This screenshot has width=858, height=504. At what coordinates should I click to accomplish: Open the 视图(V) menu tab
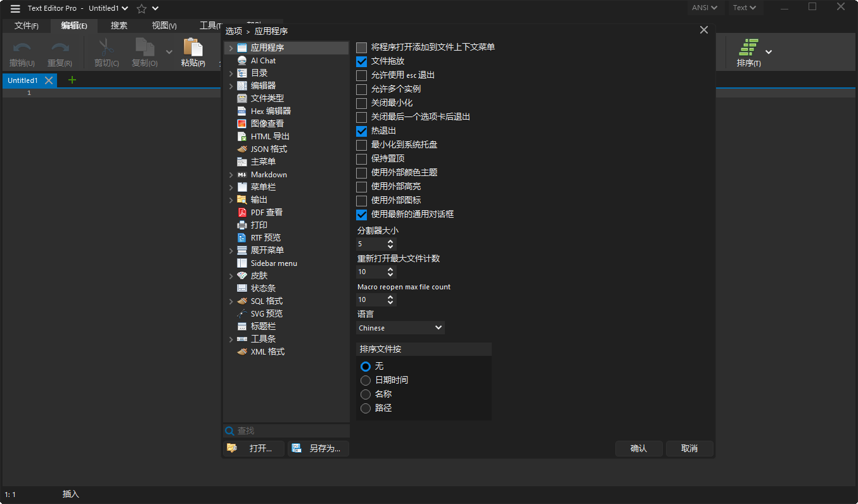coord(163,25)
